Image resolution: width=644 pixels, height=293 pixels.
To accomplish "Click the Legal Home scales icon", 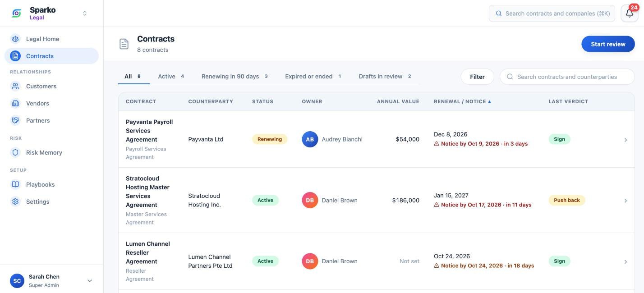I will pos(15,39).
